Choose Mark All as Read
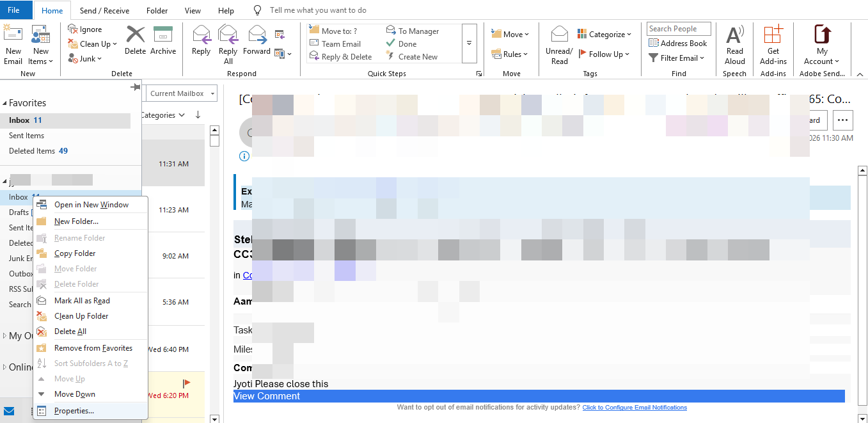This screenshot has height=423, width=868. 91,301
